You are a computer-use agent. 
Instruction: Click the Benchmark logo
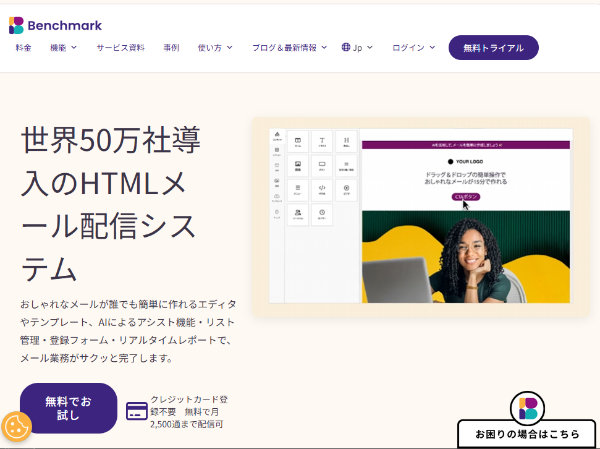pos(55,26)
